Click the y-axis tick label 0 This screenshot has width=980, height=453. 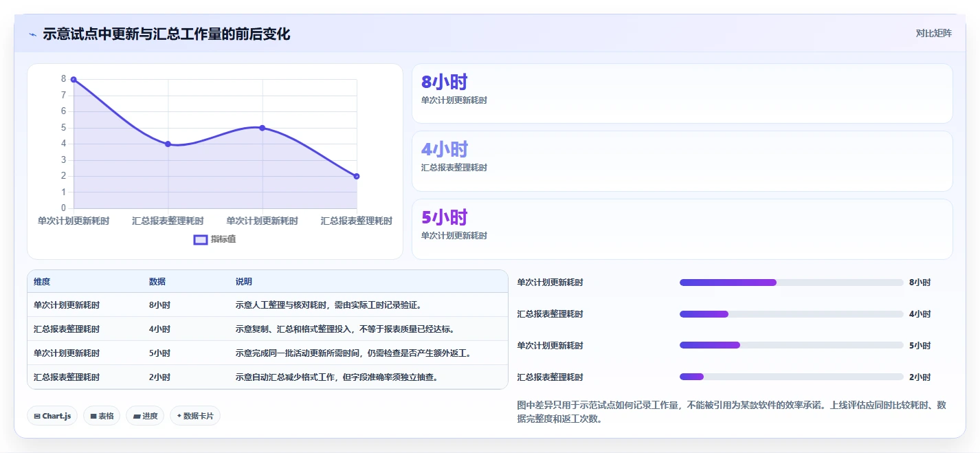[63, 208]
